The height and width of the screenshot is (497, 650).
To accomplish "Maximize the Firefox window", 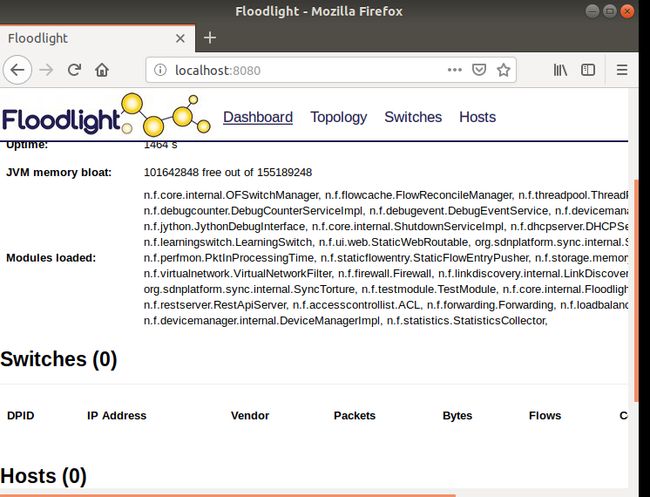I will pos(609,11).
